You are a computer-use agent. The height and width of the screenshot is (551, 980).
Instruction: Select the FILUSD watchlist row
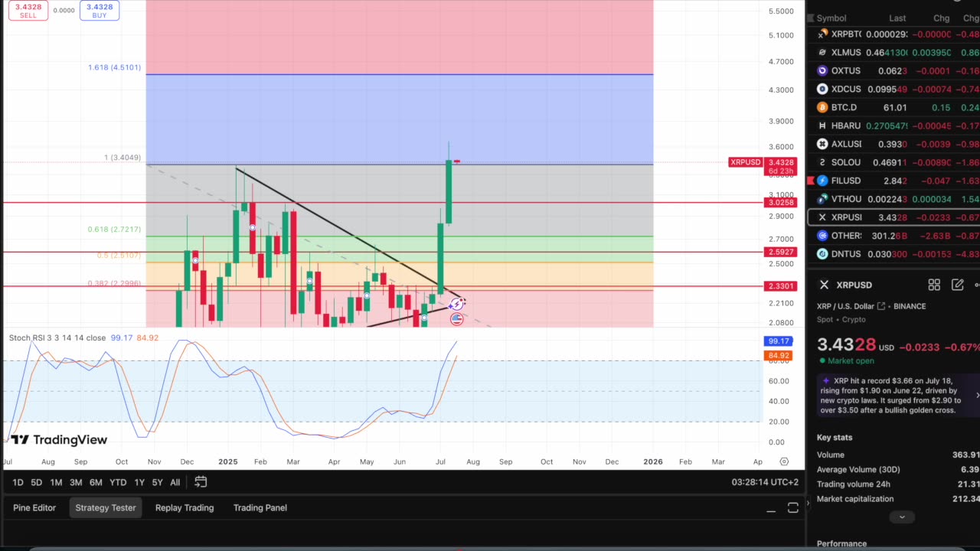tap(893, 181)
